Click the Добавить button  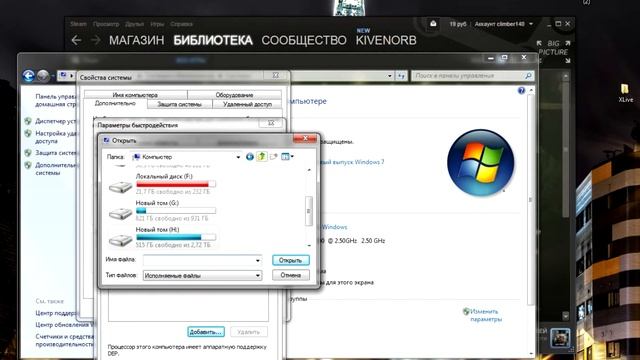point(206,332)
